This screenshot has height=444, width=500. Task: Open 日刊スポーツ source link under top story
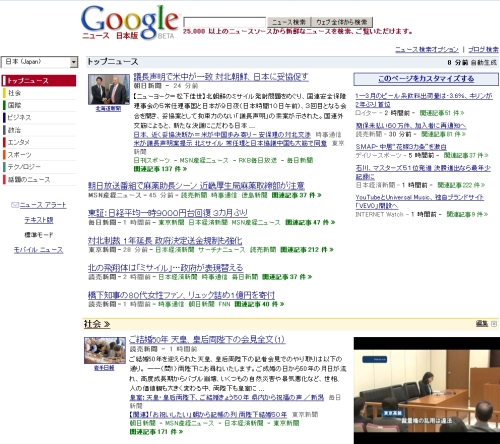[x=152, y=160]
